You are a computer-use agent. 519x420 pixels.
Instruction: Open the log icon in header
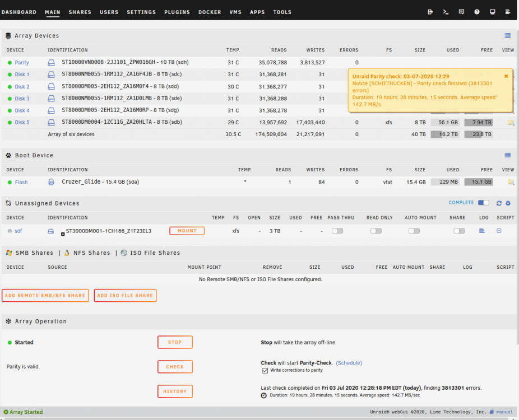click(x=508, y=12)
